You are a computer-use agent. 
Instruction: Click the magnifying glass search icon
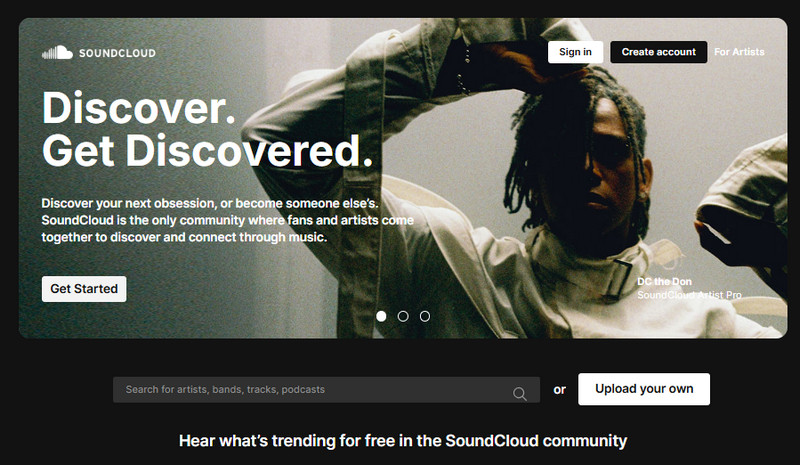pos(519,394)
